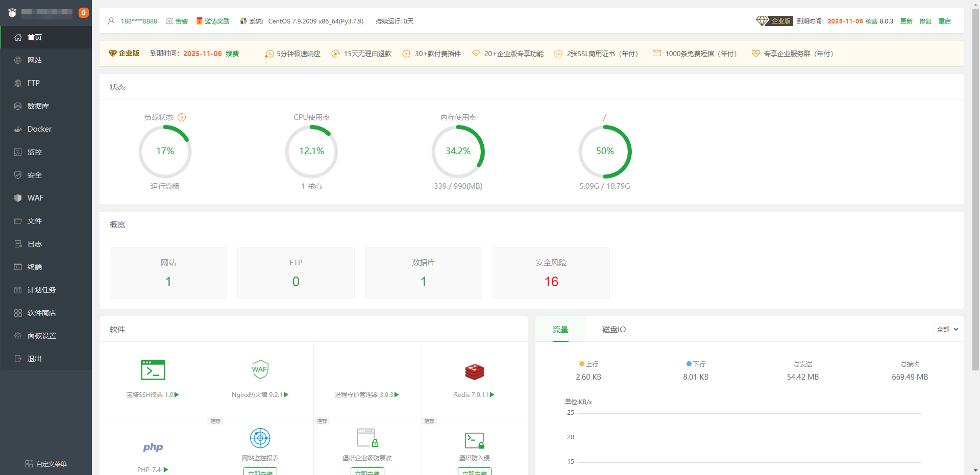This screenshot has width=980, height=475.
Task: Click the 软件商店 grid icon in sidebar
Action: (18, 313)
